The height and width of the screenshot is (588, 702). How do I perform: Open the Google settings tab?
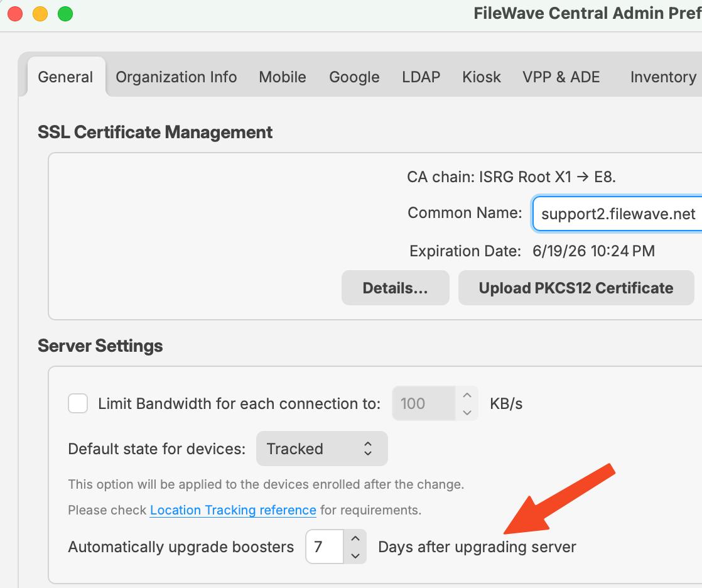point(354,77)
